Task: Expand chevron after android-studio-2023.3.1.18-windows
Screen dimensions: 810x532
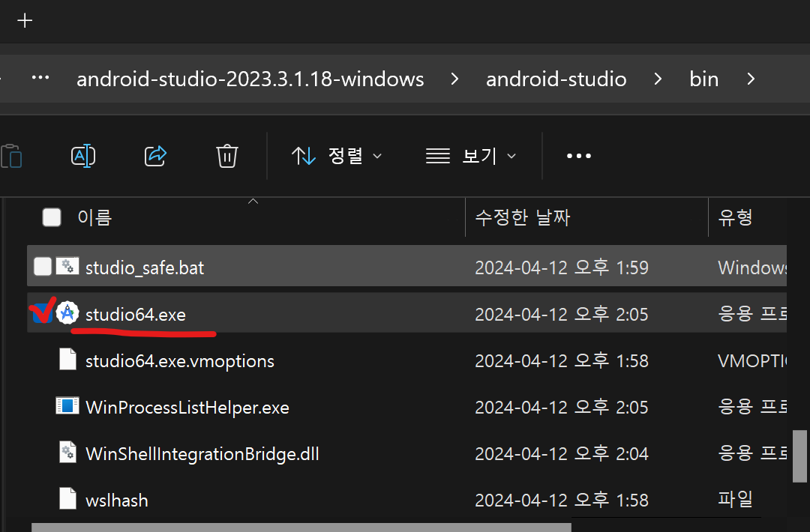Action: (x=454, y=79)
